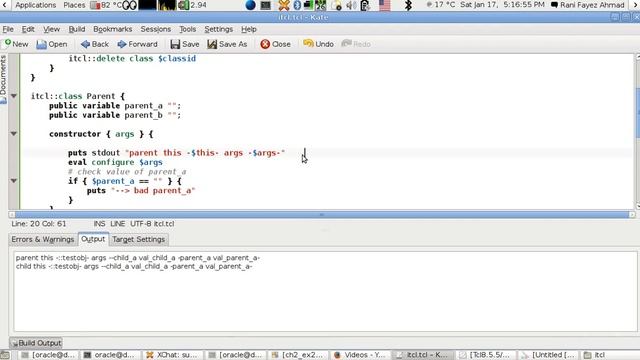640x360 pixels.
Task: Switch to itcl folder taskbar window
Action: 596,355
